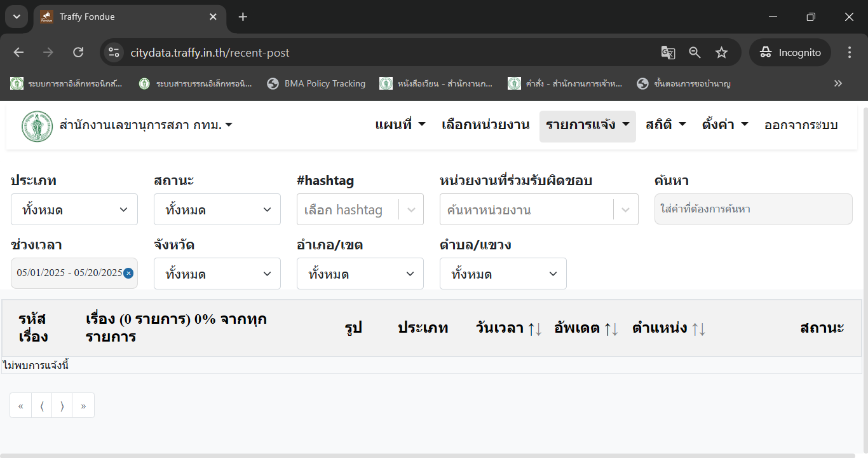The width and height of the screenshot is (868, 458).
Task: Clear the date range with blue x
Action: pos(128,273)
